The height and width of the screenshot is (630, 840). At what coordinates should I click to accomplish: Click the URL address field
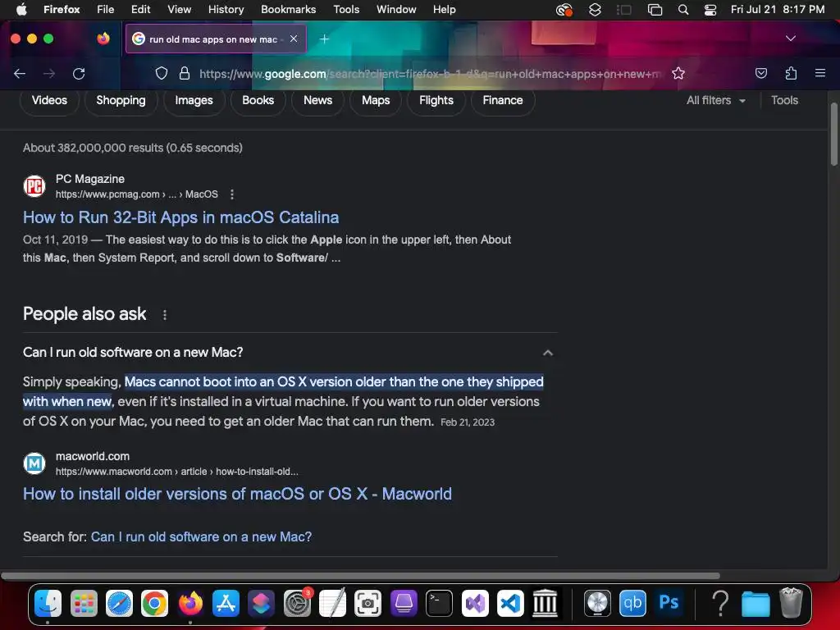click(430, 74)
